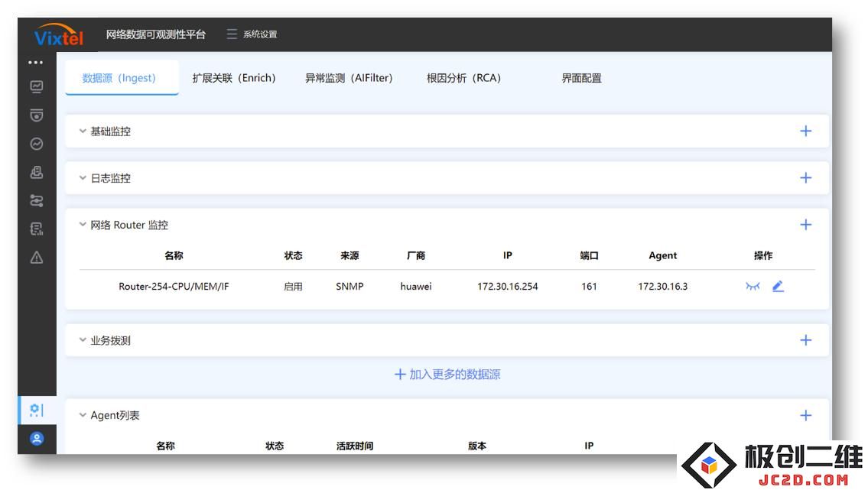868x490 pixels.
Task: Click the 系统设置 menu label
Action: 260,34
